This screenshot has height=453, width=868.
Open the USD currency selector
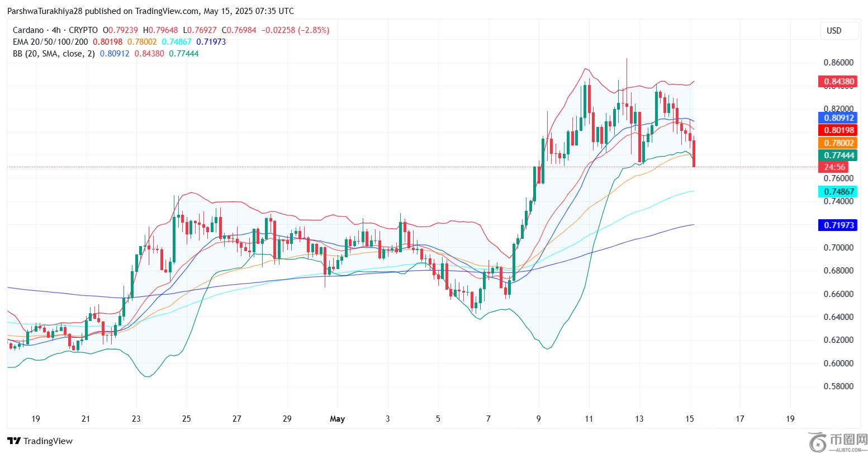coord(833,31)
